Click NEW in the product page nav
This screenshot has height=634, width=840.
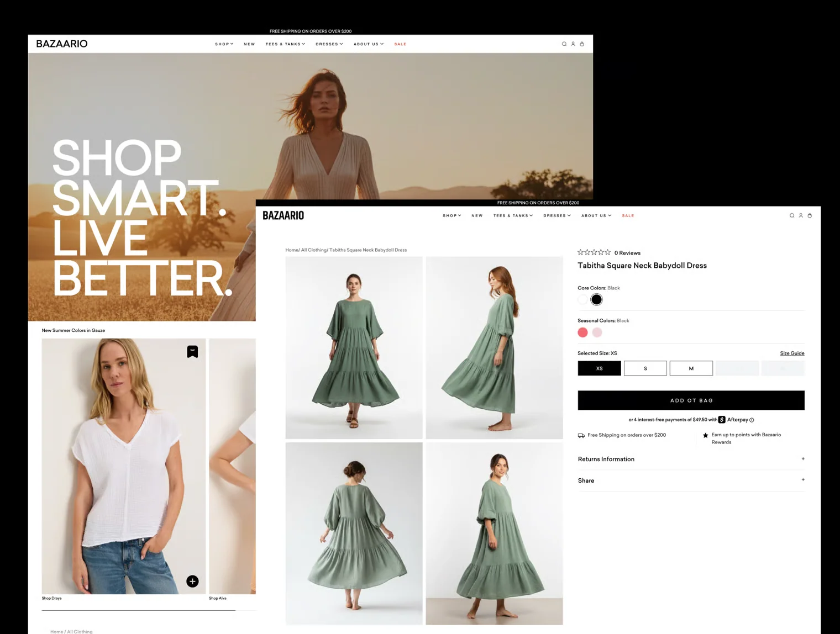[477, 215]
